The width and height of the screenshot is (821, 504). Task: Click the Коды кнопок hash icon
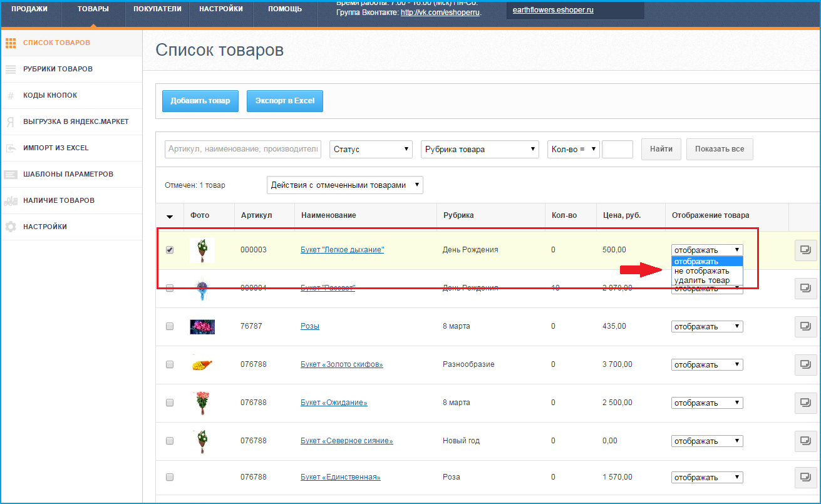[x=10, y=96]
